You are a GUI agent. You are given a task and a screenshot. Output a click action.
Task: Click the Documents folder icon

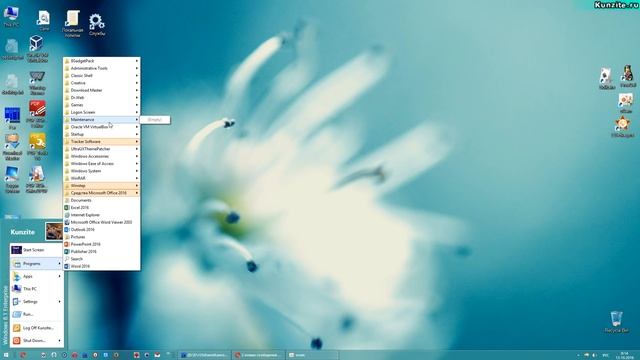pos(67,200)
